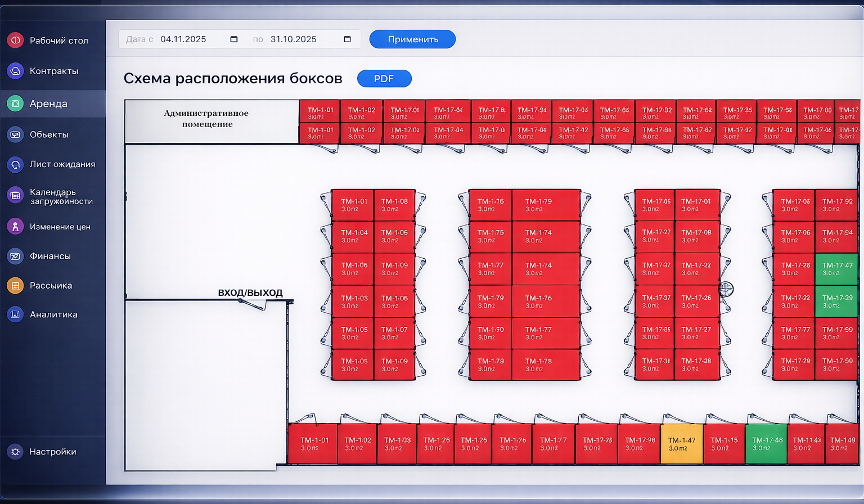Select the green box TM-17-46
Screen dimensions: 864x504
click(767, 444)
